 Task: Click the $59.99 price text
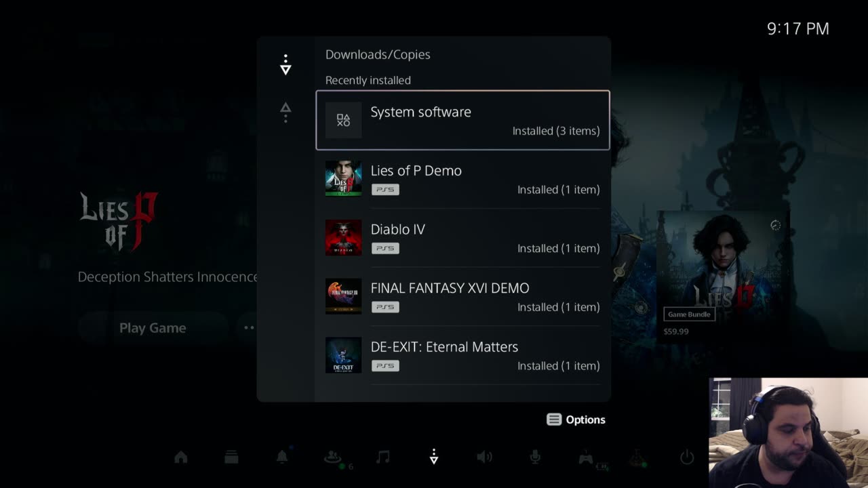[676, 331]
